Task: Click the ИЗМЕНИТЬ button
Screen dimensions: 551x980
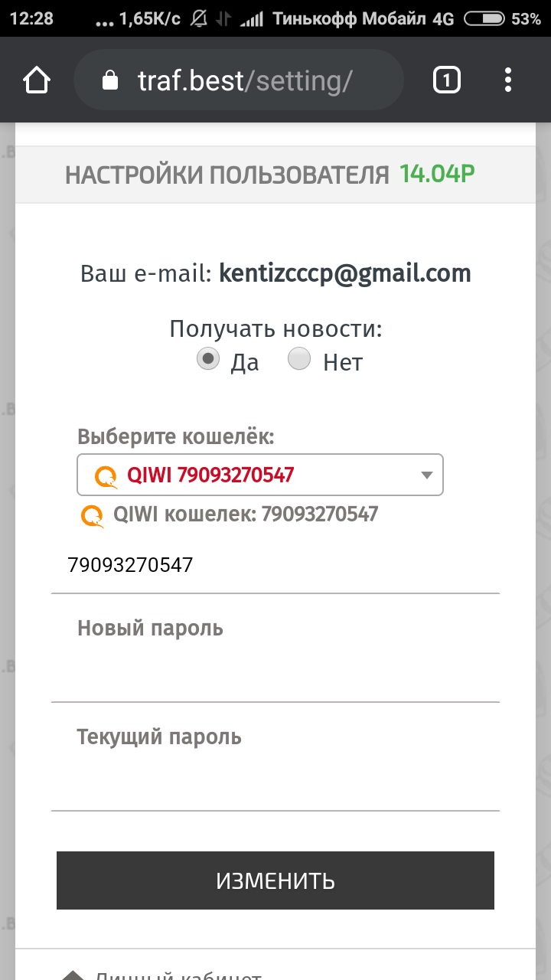Action: pyautogui.click(x=275, y=880)
